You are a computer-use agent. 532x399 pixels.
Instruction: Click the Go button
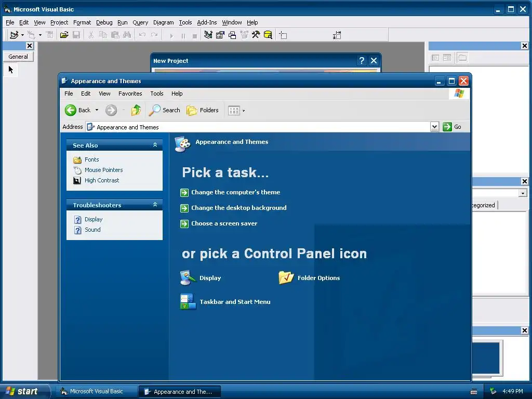pos(453,127)
